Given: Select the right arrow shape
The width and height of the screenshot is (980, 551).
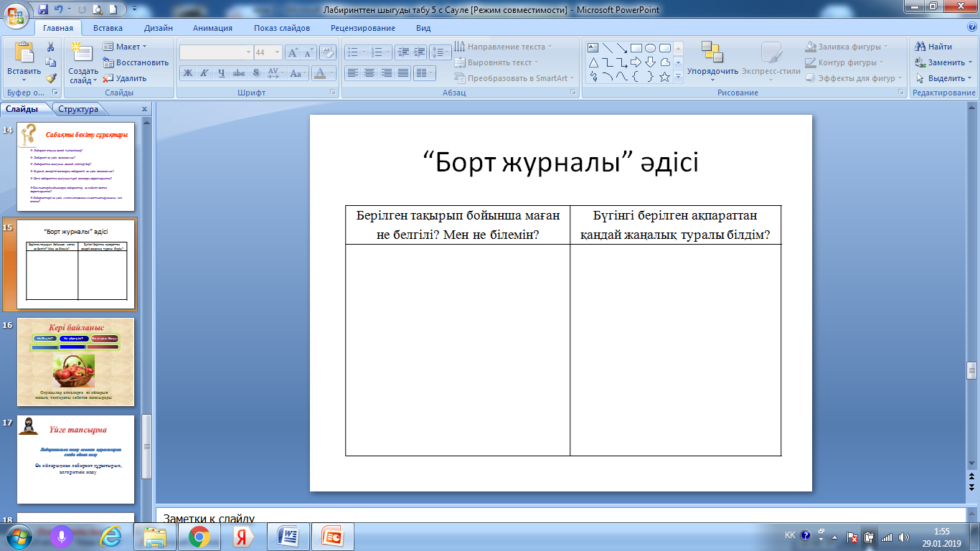Looking at the screenshot, I should 636,62.
